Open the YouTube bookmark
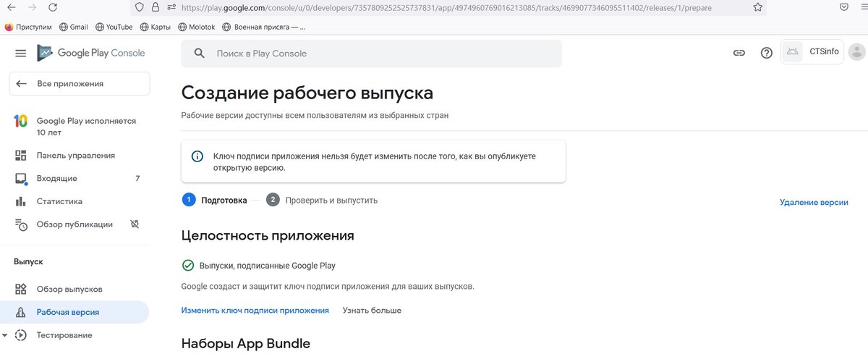The image size is (868, 354). point(114,27)
